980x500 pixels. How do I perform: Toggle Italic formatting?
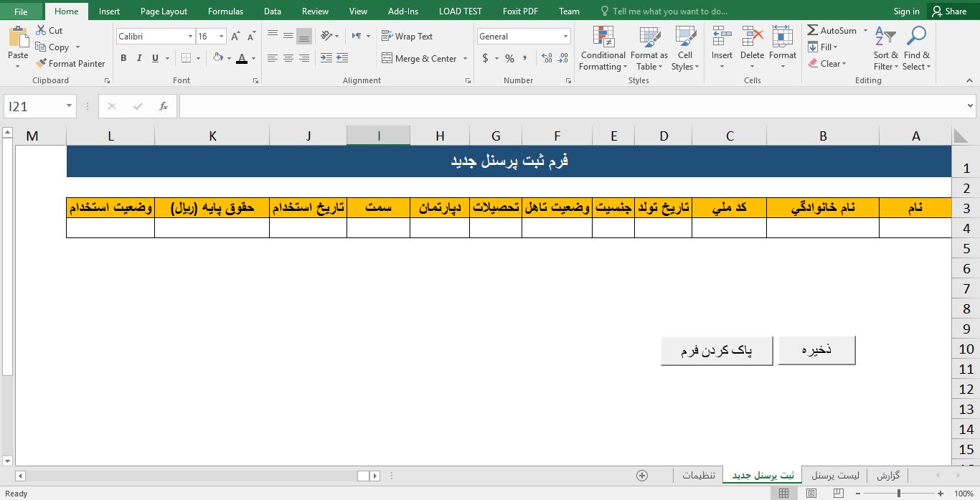point(139,59)
